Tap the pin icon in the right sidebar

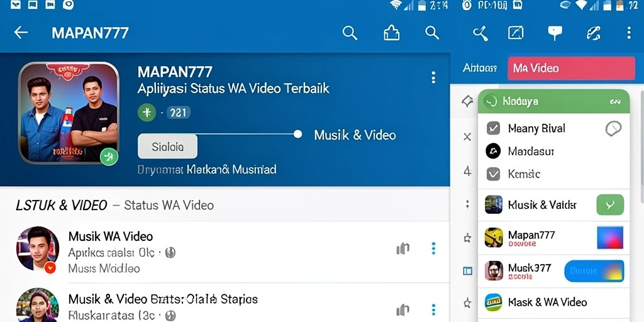coord(467,101)
